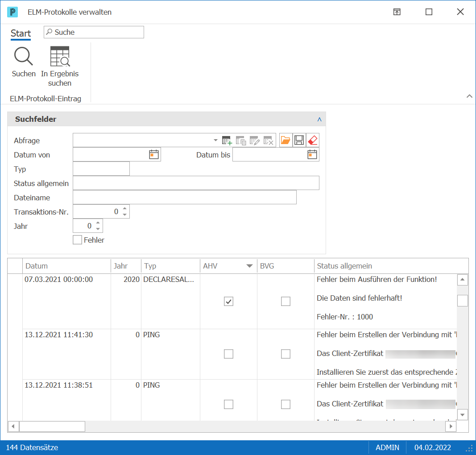Click the save floppy disk icon

pyautogui.click(x=299, y=140)
